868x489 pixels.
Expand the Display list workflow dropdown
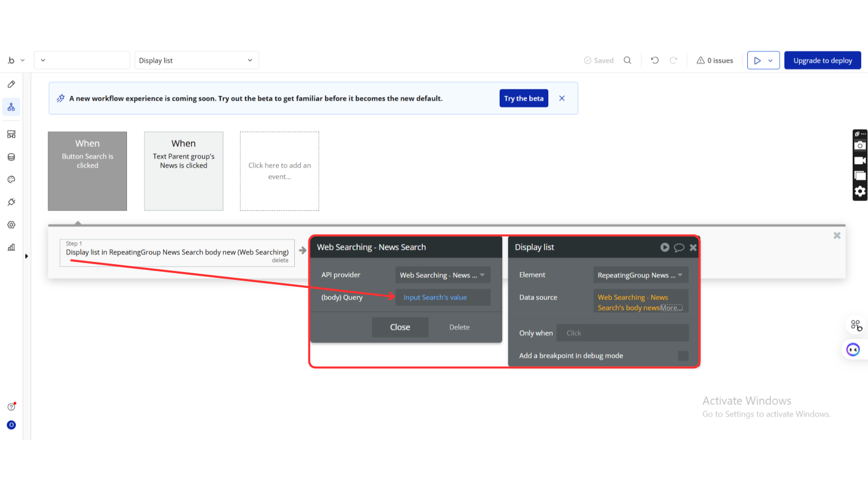click(196, 60)
